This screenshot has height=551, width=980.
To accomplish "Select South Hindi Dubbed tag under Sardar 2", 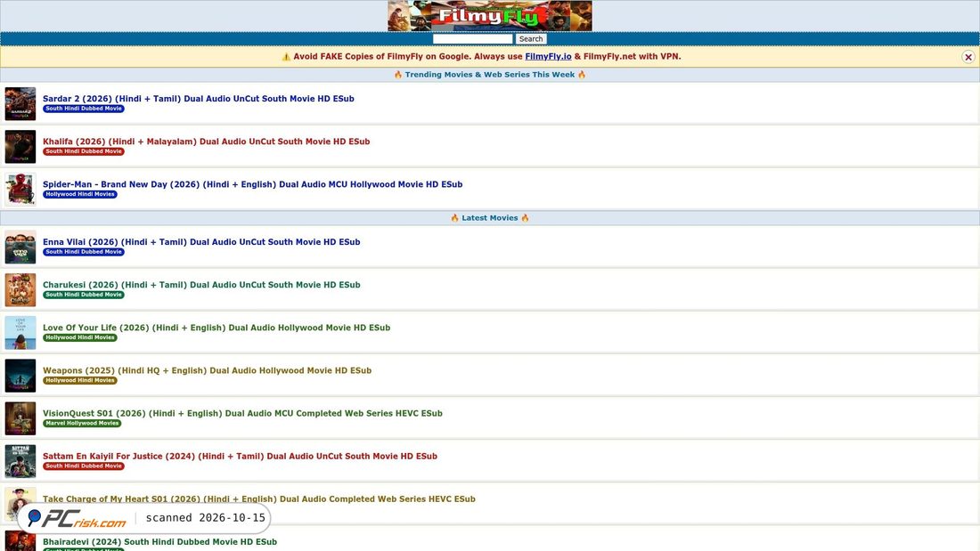I will click(83, 109).
